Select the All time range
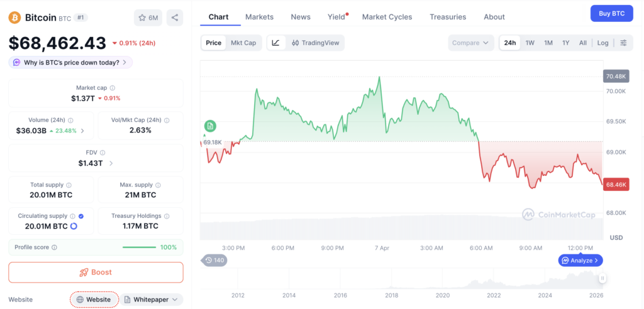Image resolution: width=644 pixels, height=309 pixels. tap(583, 43)
